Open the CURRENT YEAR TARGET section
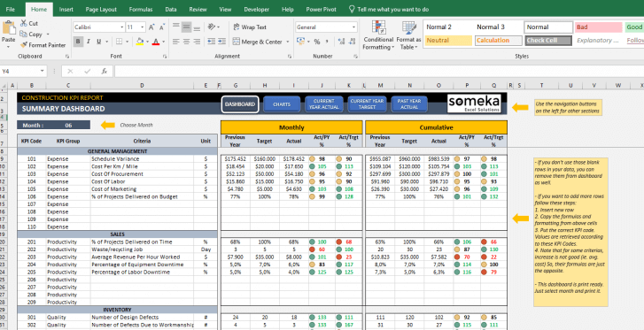644x330 pixels. tap(367, 104)
